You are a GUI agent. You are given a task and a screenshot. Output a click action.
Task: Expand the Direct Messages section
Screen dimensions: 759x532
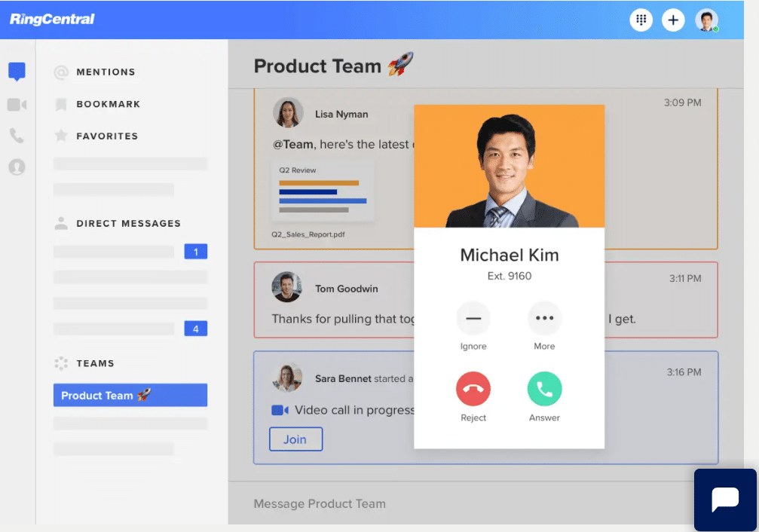click(x=127, y=224)
